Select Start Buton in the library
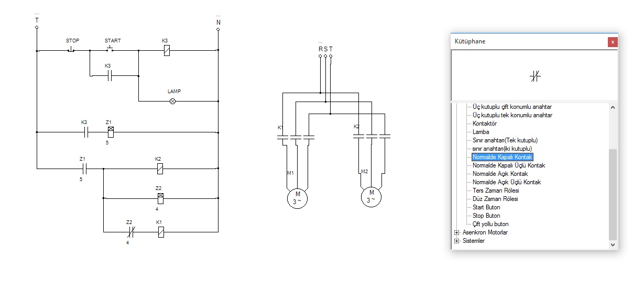 coord(486,207)
